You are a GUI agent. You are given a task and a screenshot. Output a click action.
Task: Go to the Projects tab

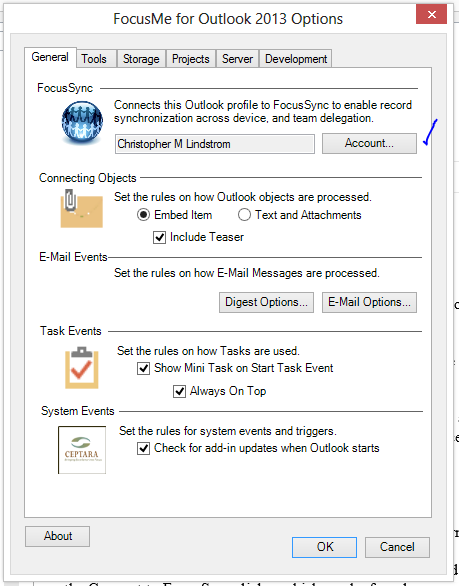(191, 59)
